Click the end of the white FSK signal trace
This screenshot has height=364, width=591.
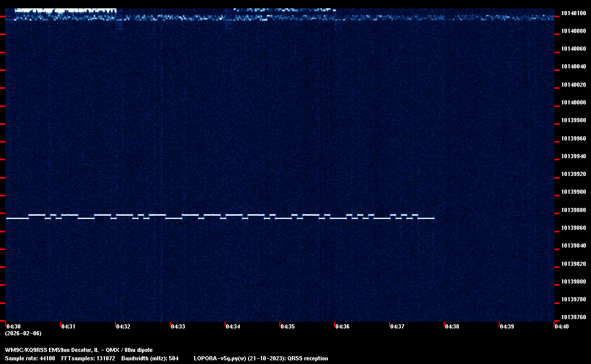tap(433, 218)
